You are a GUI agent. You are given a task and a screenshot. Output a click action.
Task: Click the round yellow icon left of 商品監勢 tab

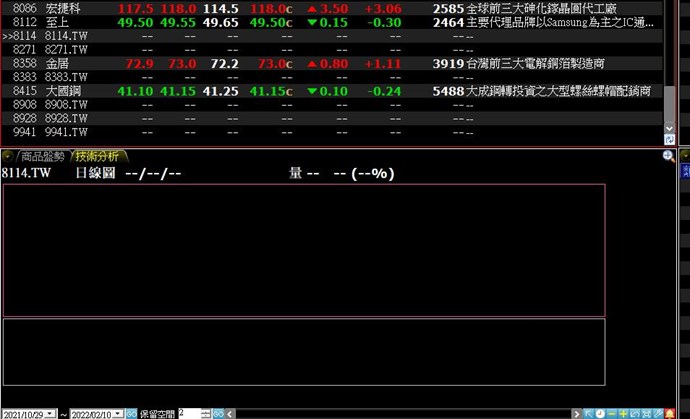click(7, 156)
